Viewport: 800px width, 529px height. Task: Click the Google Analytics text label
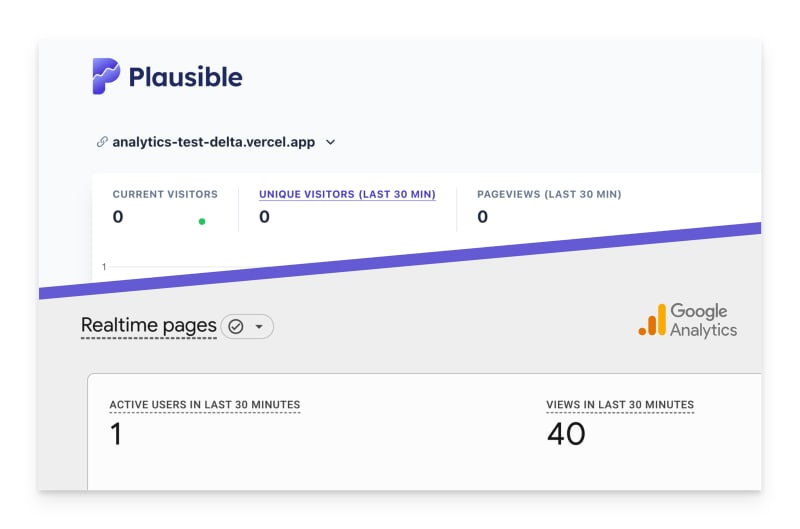coord(703,320)
